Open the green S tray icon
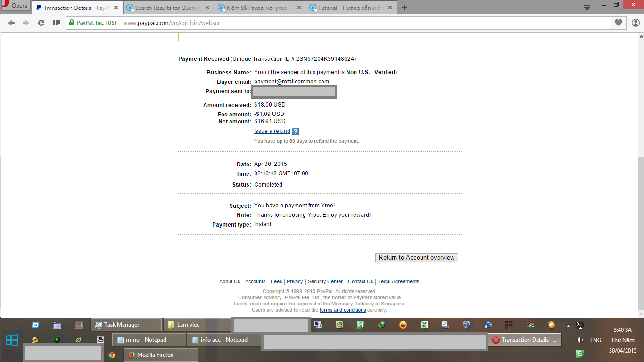 580,354
